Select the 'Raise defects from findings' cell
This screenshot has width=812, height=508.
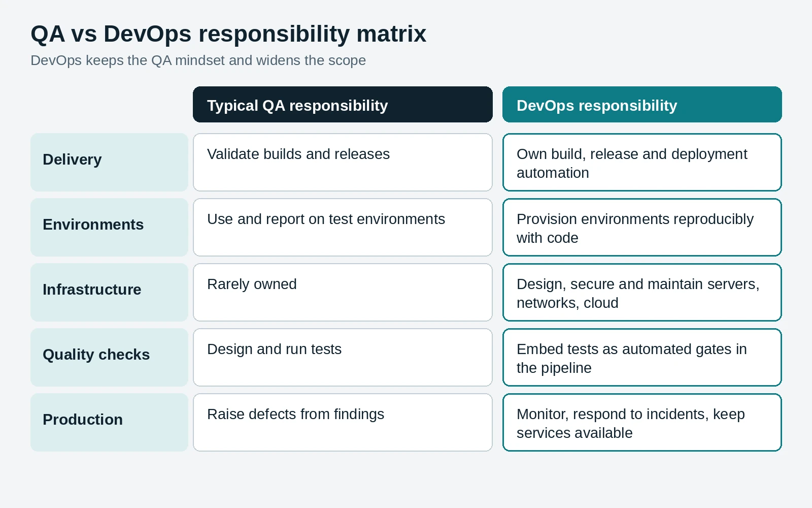click(343, 423)
